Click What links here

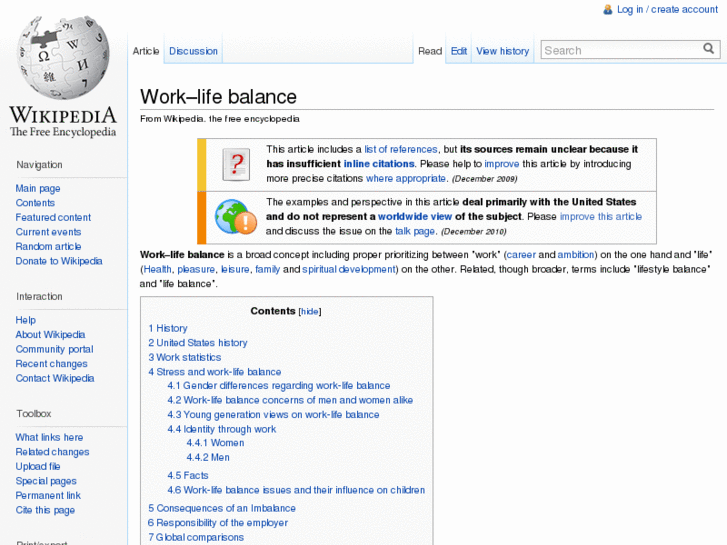coord(49,437)
